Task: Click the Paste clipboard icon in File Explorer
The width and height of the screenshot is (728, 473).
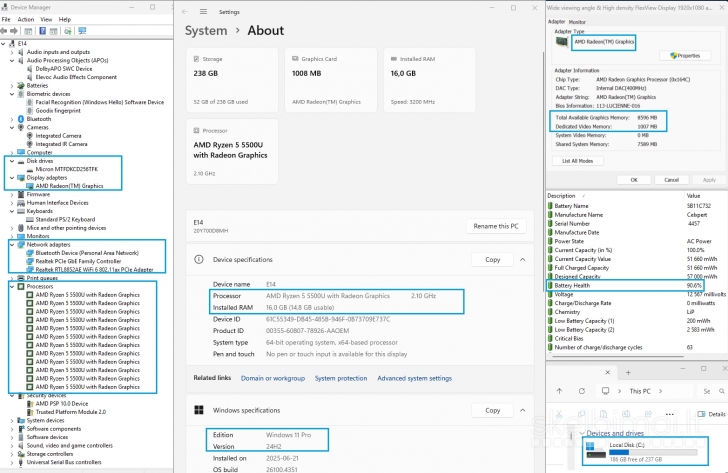Action: (604, 414)
